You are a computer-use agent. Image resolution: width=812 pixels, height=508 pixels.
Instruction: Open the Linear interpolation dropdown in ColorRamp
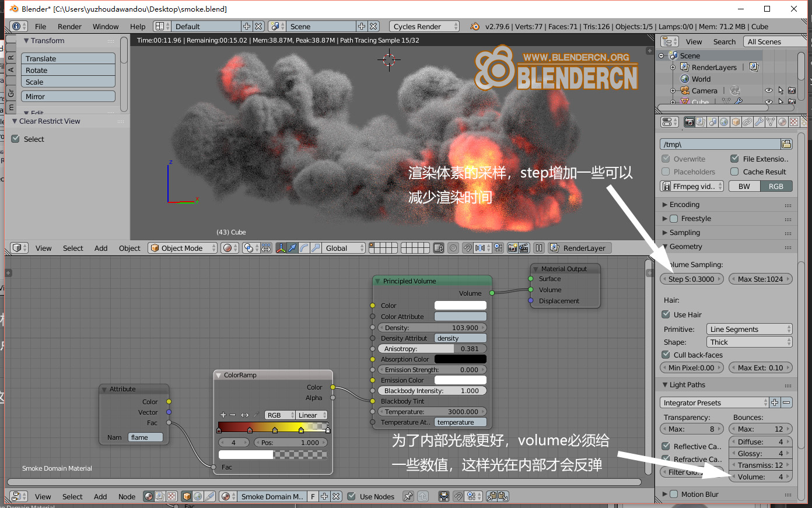tap(311, 415)
